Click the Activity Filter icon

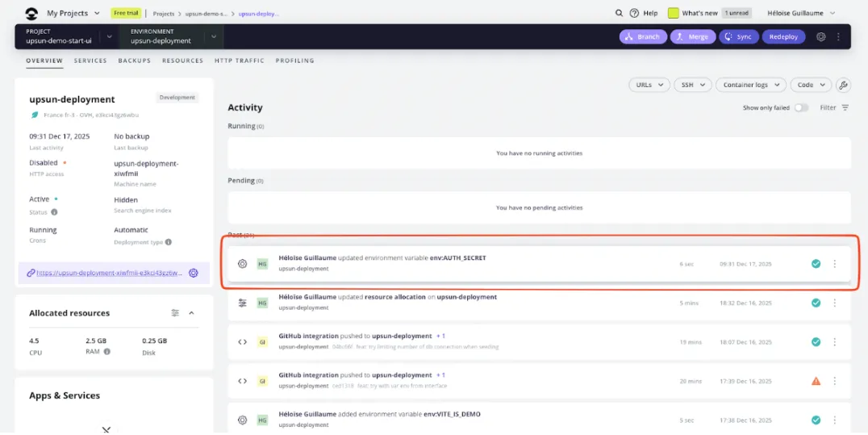(845, 107)
